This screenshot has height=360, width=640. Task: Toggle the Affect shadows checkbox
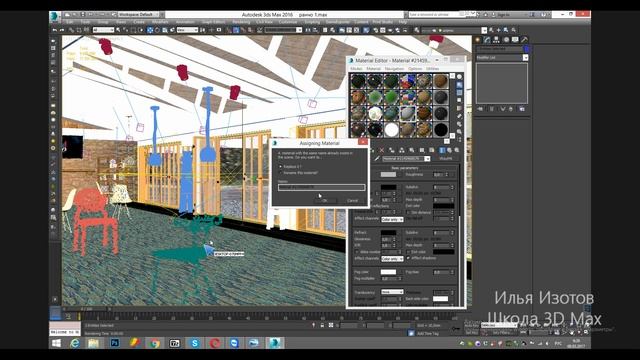pos(409,258)
